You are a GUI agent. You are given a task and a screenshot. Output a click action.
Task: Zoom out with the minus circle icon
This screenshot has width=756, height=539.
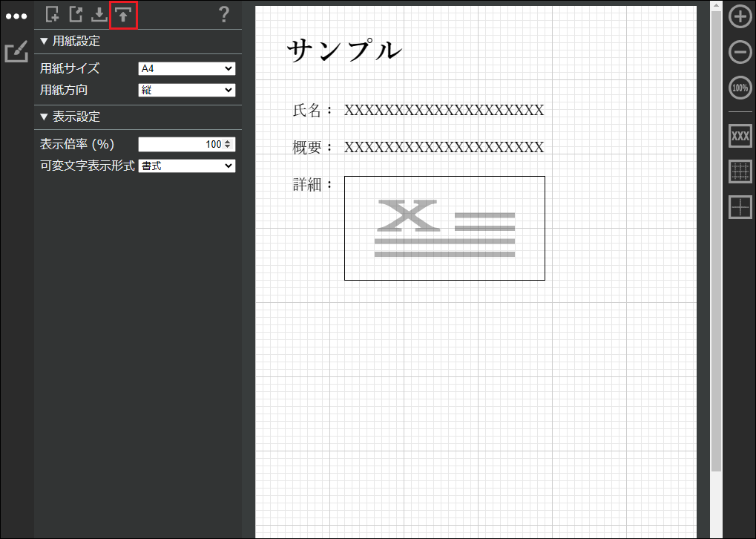pyautogui.click(x=740, y=52)
